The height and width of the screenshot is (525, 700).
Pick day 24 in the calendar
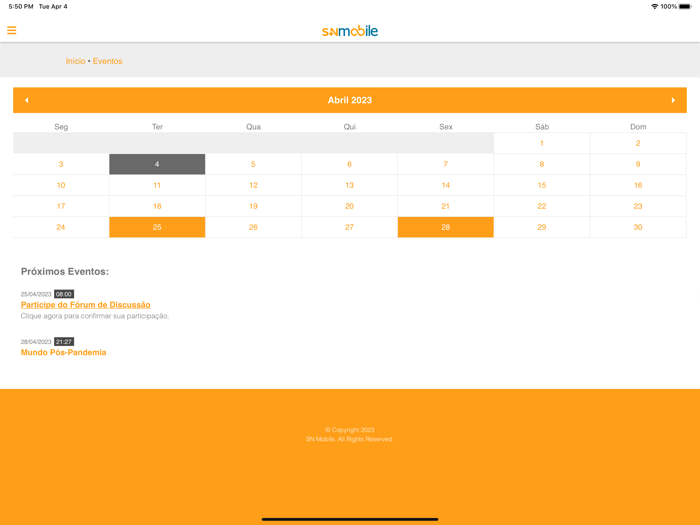click(61, 227)
